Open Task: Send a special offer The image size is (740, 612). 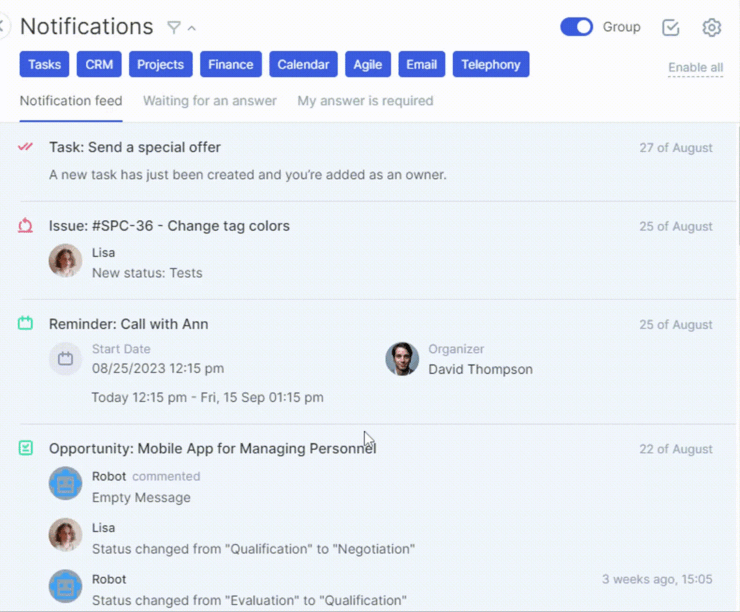pyautogui.click(x=135, y=147)
